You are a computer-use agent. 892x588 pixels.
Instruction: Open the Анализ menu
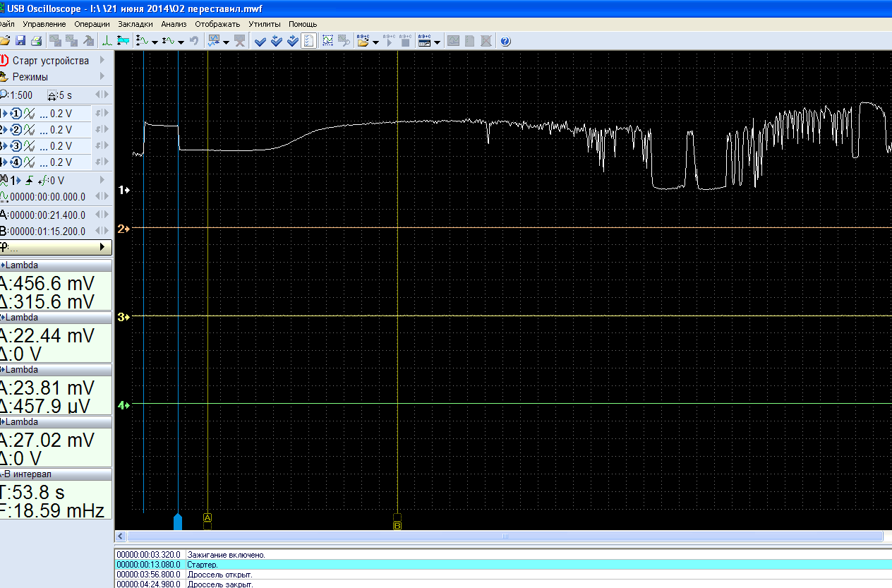[x=174, y=24]
